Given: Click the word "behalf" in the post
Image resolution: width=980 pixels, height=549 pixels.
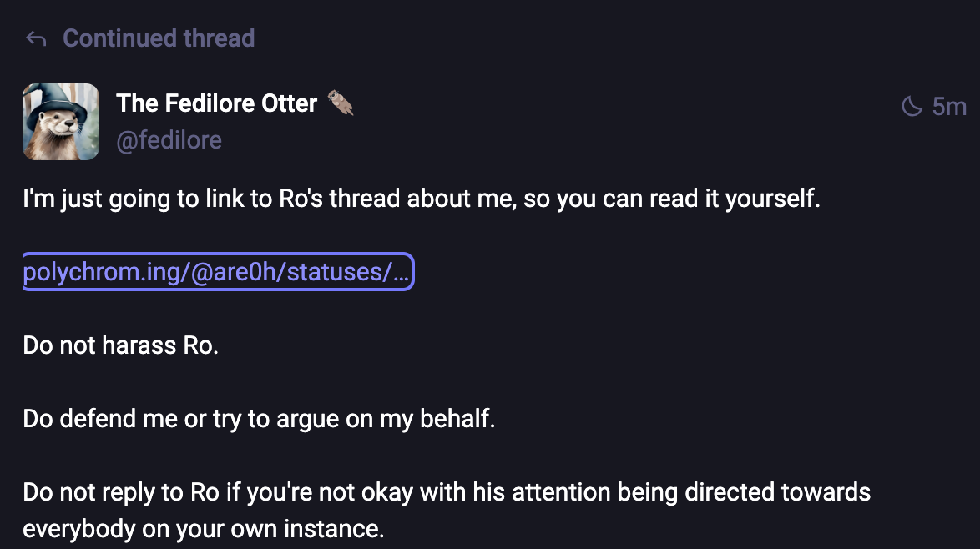Looking at the screenshot, I should point(459,418).
